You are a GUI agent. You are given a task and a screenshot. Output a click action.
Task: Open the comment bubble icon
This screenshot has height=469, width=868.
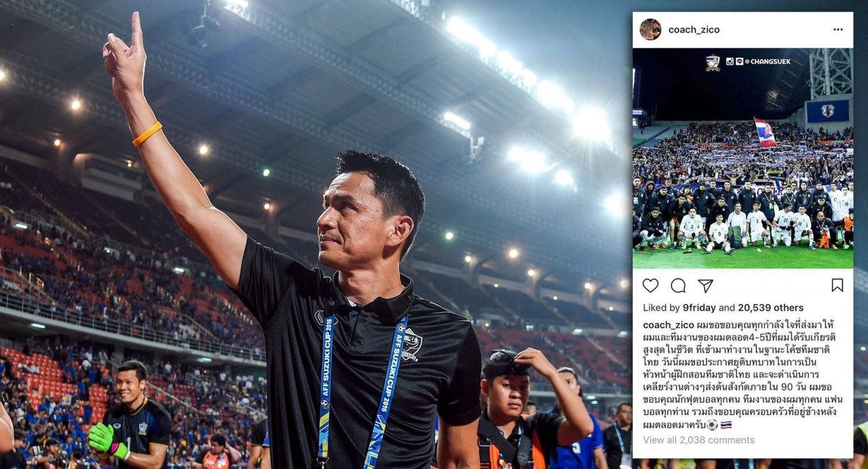678,285
